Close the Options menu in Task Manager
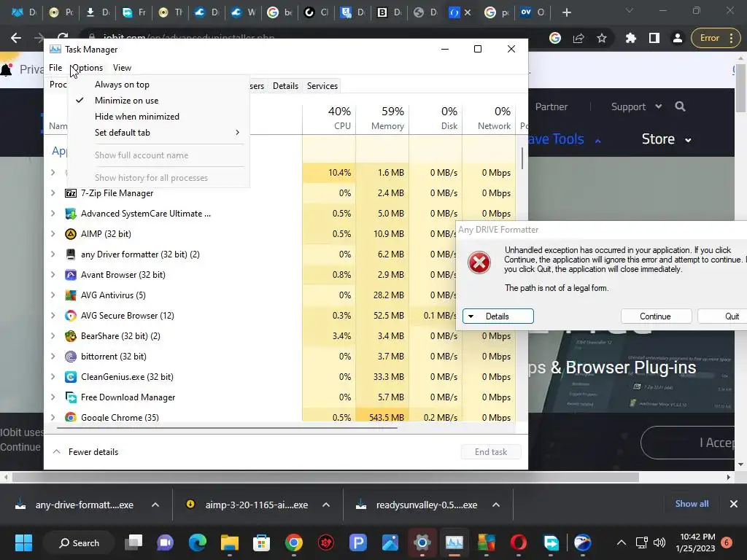 pos(87,68)
